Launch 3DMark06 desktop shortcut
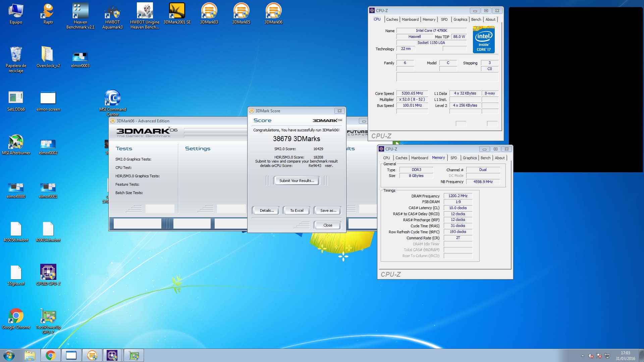The width and height of the screenshot is (644, 362). [x=273, y=14]
